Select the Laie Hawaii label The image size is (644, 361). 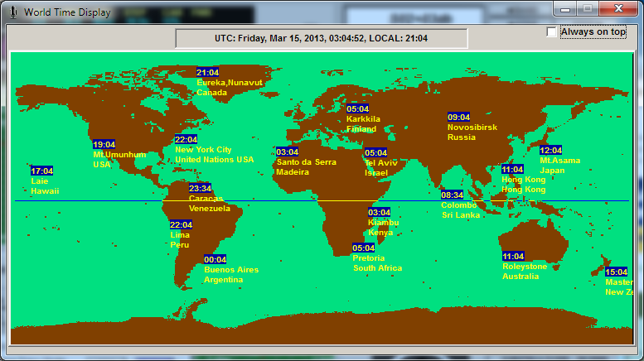[x=45, y=186]
